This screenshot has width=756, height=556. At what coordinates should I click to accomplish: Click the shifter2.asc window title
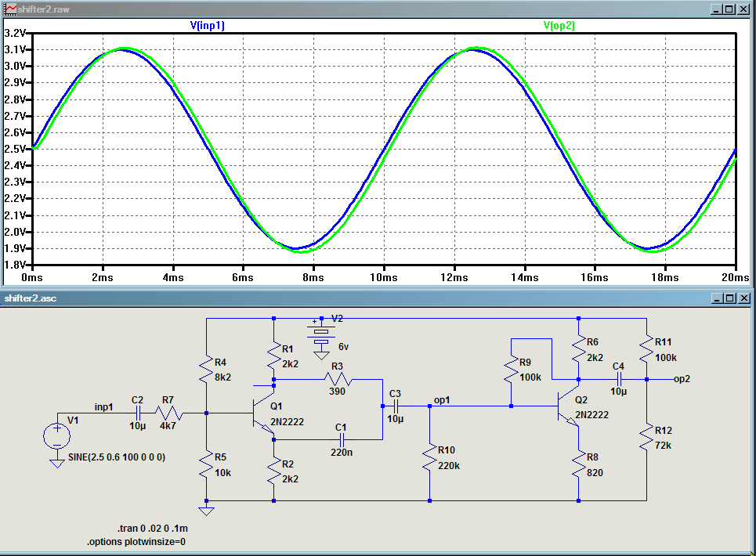click(31, 298)
